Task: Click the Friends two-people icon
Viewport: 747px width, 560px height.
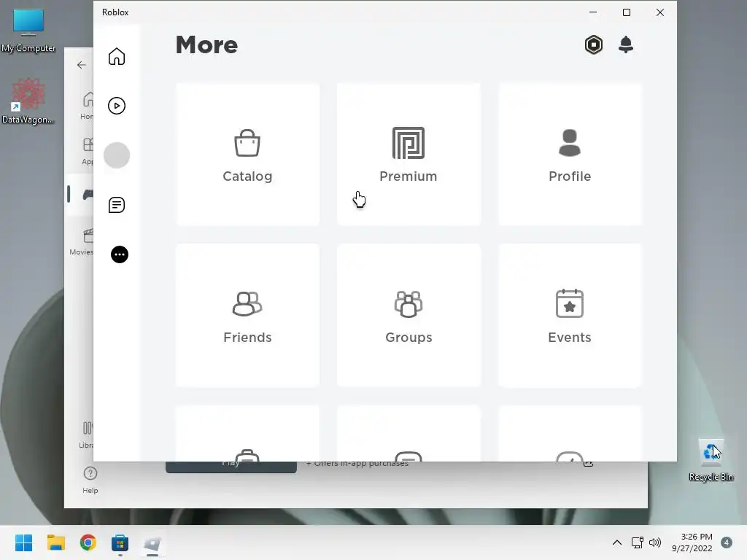Action: click(247, 304)
